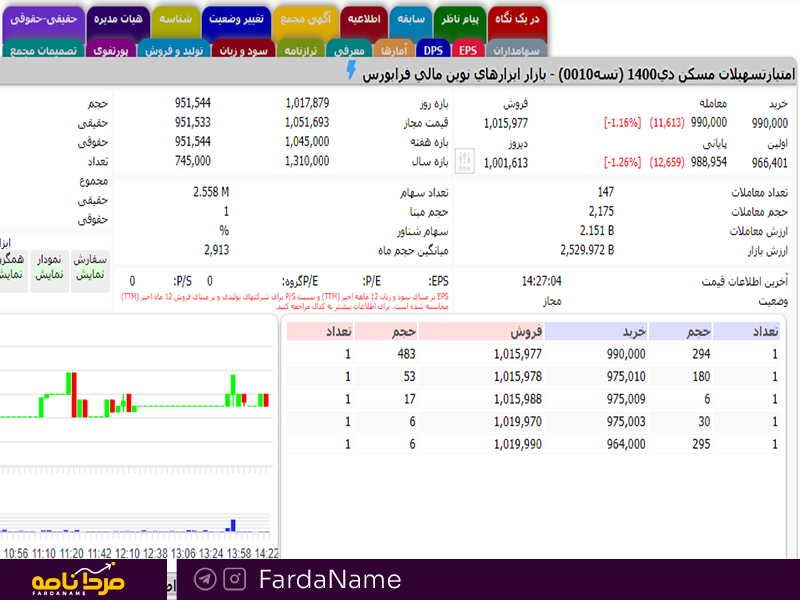Click the share count 2.558 M

(x=211, y=192)
